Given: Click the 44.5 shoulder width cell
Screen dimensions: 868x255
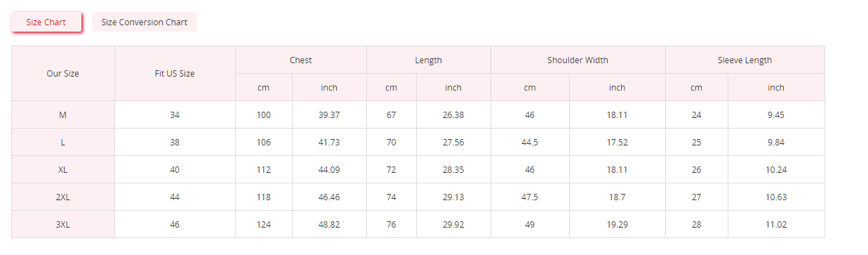Looking at the screenshot, I should [530, 142].
